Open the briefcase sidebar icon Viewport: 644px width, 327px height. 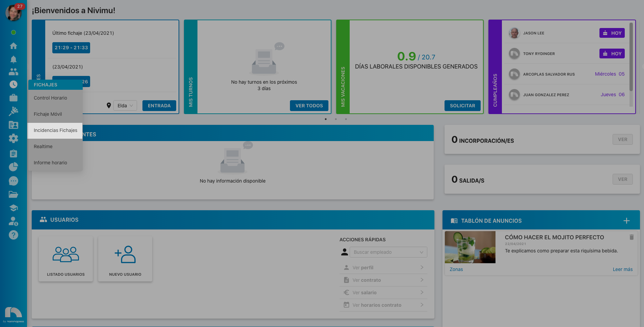[x=14, y=98]
